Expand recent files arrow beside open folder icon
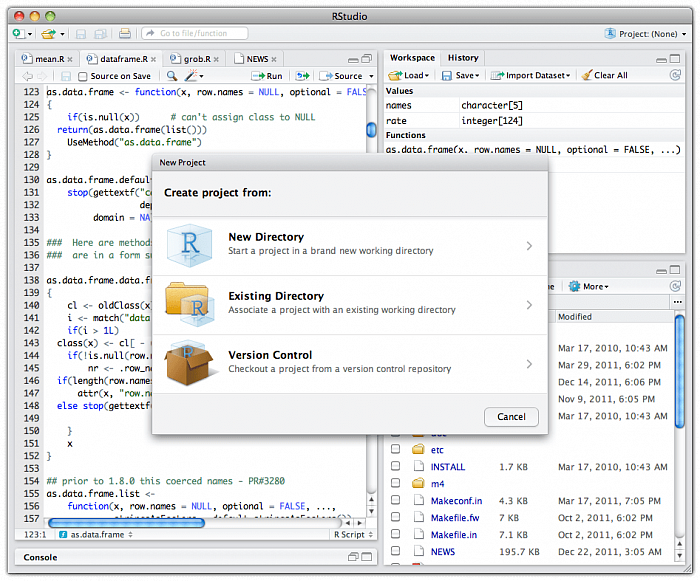 [62, 34]
